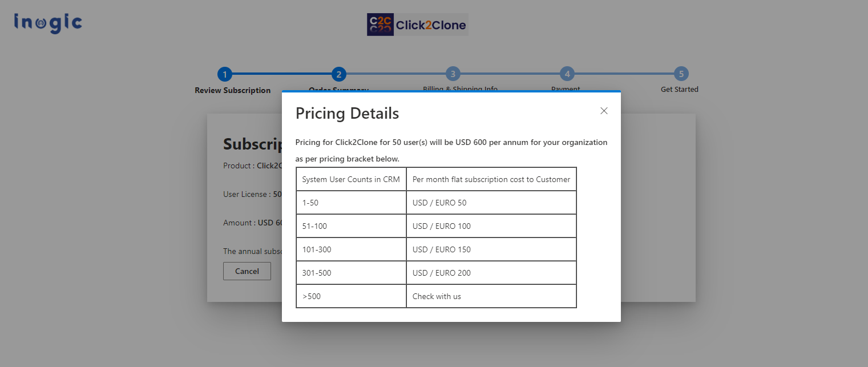Viewport: 868px width, 367px height.
Task: Click the "System User Counts in CRM" header
Action: [351, 179]
